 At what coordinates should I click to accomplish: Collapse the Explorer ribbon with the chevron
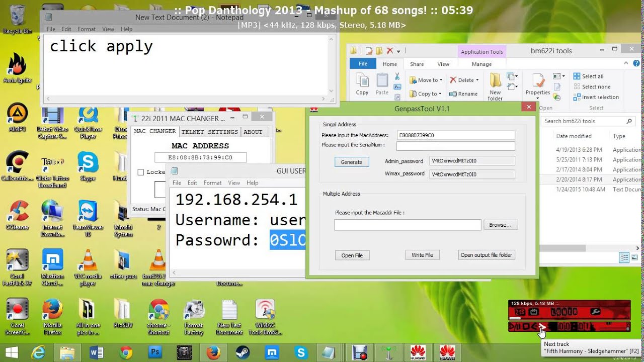pyautogui.click(x=626, y=63)
